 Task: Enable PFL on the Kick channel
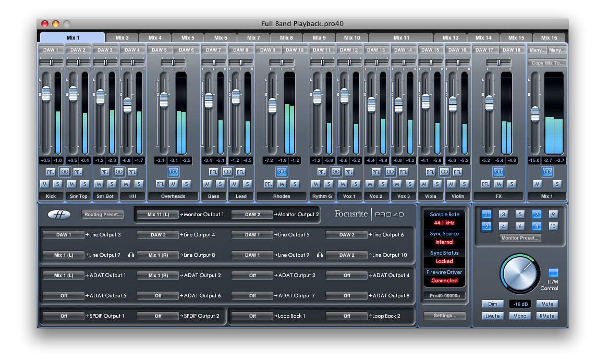(51, 171)
